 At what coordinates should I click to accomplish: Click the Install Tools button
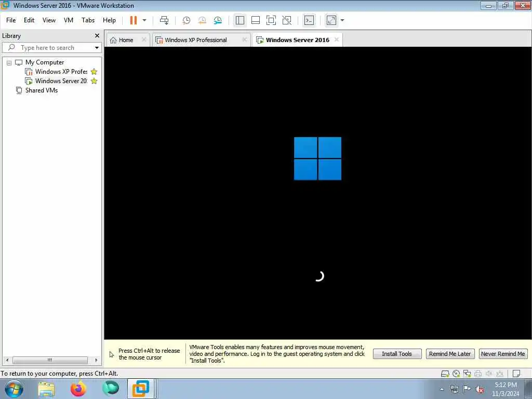pos(397,354)
